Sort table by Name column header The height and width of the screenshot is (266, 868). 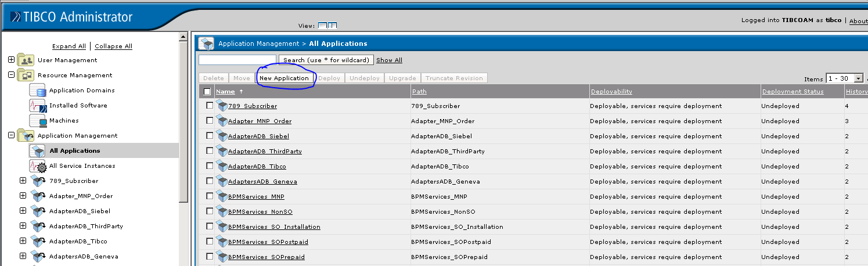coord(225,92)
